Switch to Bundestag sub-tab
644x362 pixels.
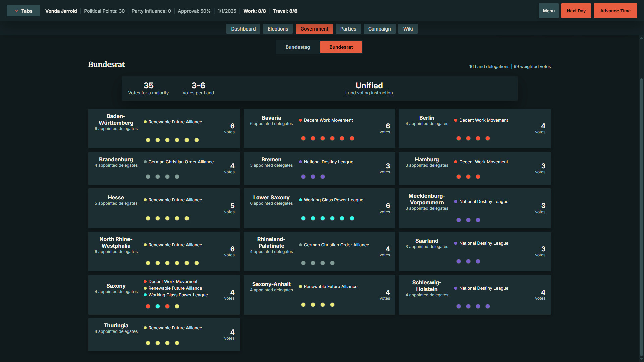(x=298, y=47)
